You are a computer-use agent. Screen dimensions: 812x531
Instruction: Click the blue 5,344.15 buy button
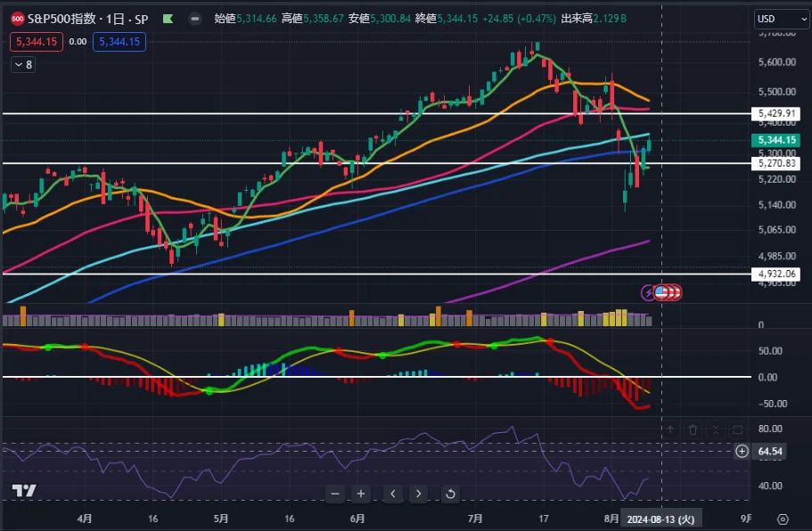pos(119,42)
